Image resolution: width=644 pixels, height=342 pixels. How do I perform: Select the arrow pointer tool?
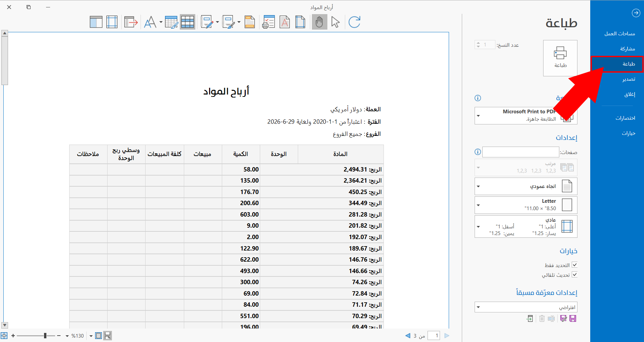pos(335,22)
